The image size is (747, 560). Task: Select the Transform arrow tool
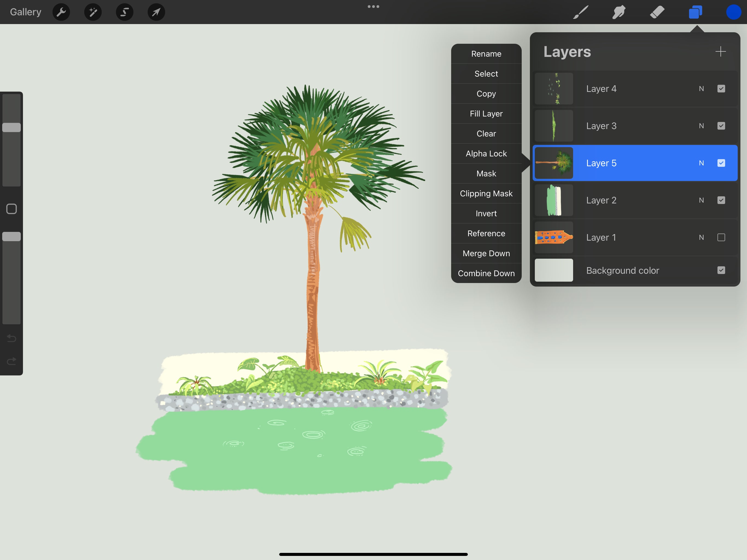click(x=156, y=12)
